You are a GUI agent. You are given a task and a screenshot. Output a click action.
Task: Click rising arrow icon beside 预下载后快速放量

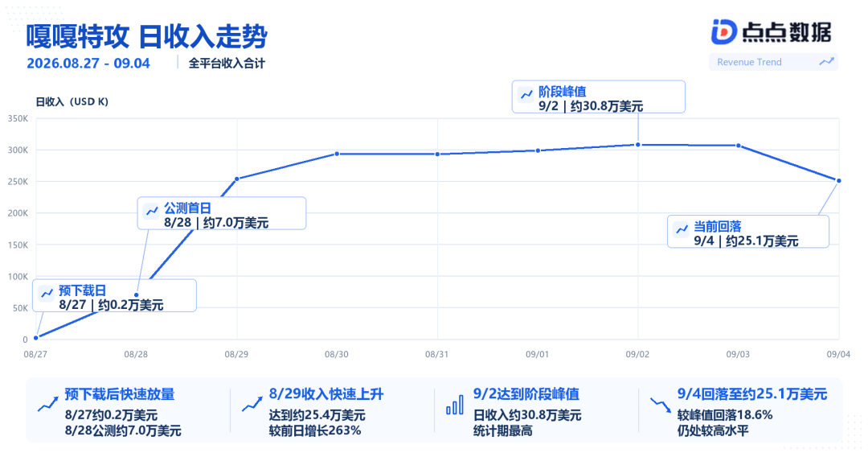pos(47,405)
